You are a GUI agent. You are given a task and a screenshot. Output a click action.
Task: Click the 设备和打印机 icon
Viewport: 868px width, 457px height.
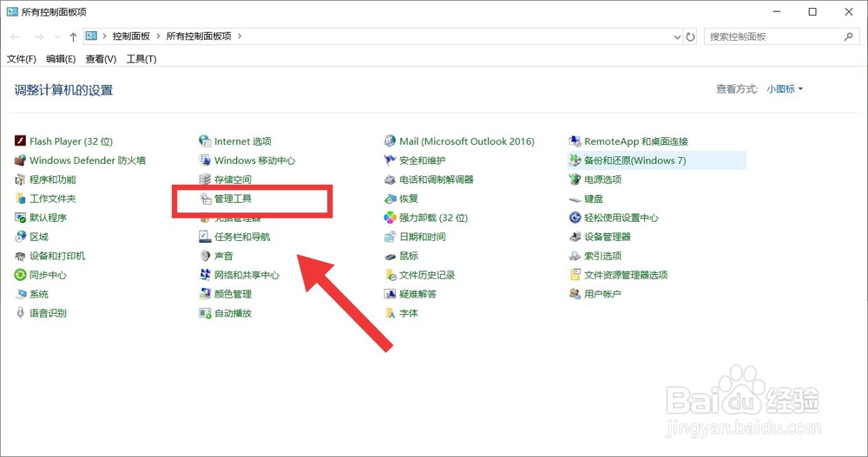tap(21, 256)
